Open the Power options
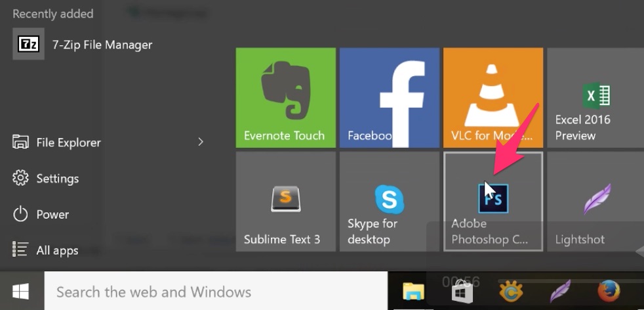 (41, 214)
